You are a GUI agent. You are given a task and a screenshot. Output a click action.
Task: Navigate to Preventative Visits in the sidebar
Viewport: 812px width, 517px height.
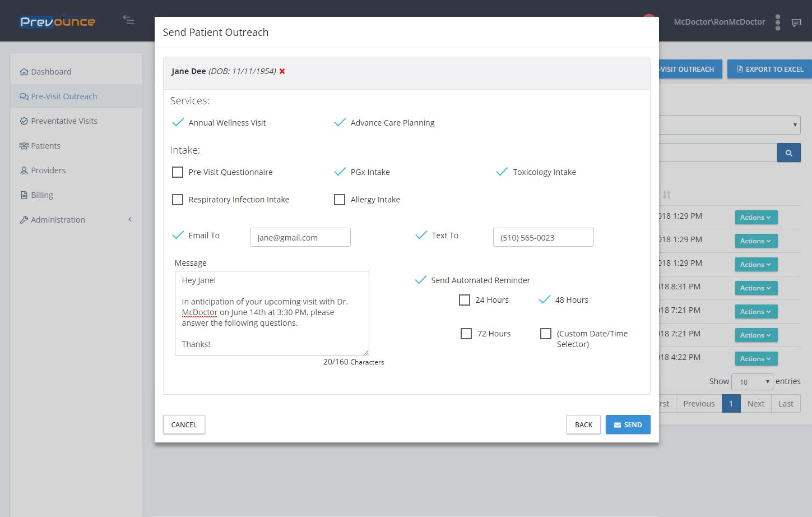63,121
